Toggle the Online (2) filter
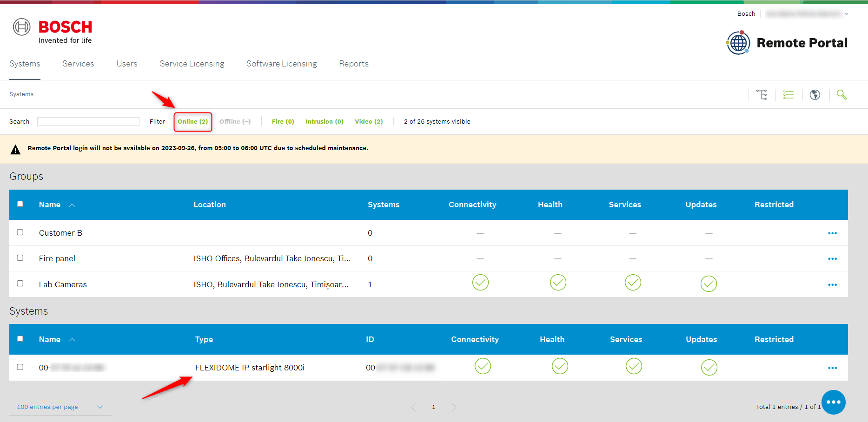The width and height of the screenshot is (868, 422). click(x=192, y=122)
